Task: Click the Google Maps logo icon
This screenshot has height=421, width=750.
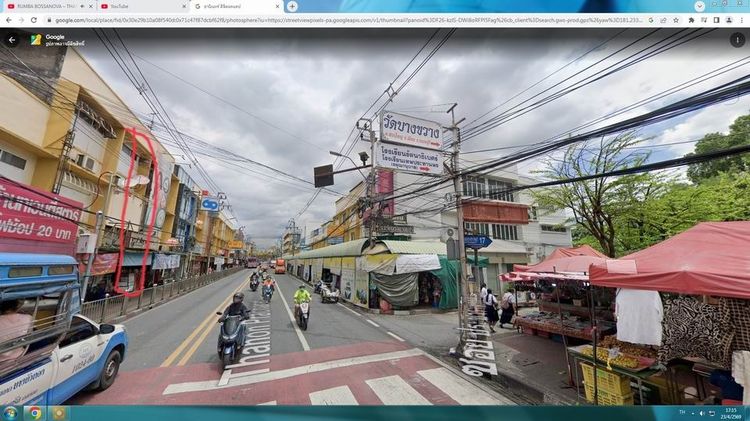Action: [36, 40]
